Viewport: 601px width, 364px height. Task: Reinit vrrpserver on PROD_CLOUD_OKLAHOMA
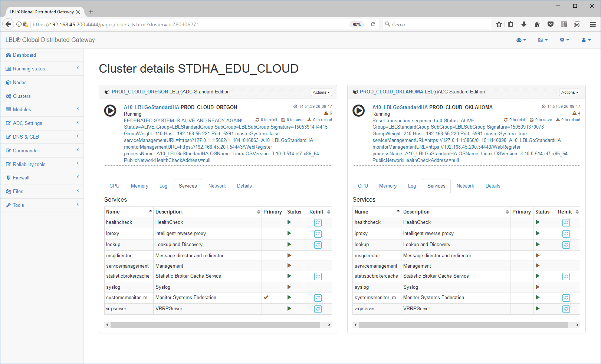pos(566,309)
